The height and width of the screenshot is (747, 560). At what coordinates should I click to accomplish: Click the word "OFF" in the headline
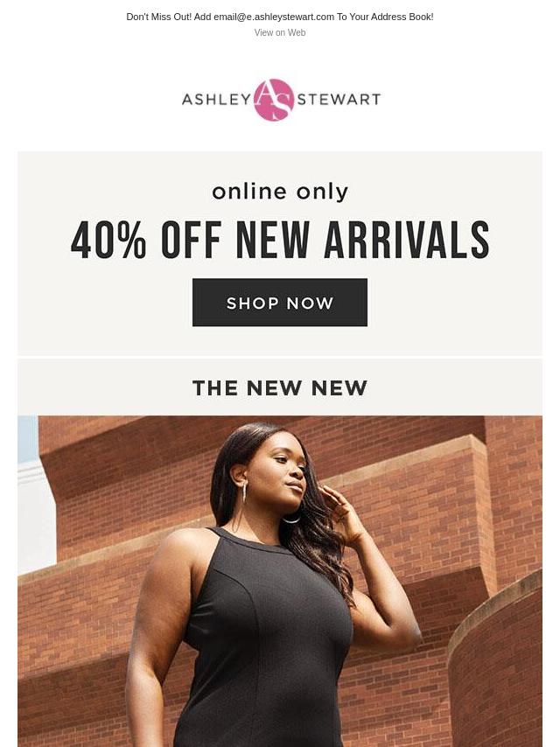(x=191, y=240)
